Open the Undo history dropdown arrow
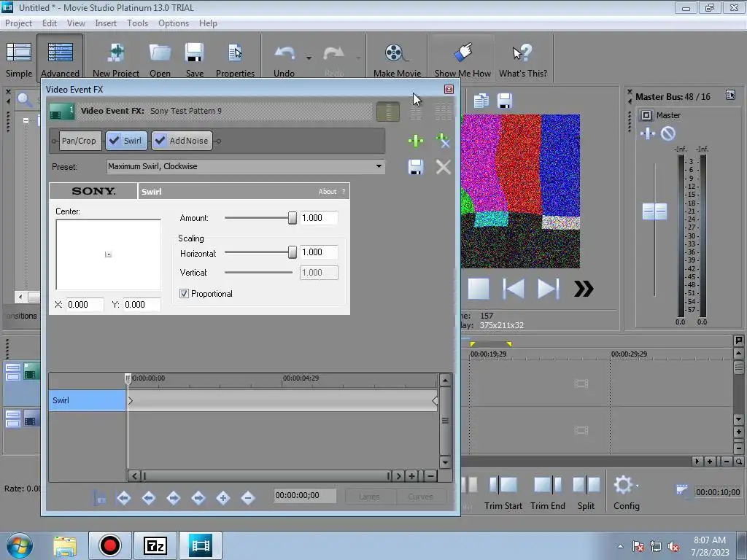Image resolution: width=747 pixels, height=560 pixels. (x=309, y=58)
